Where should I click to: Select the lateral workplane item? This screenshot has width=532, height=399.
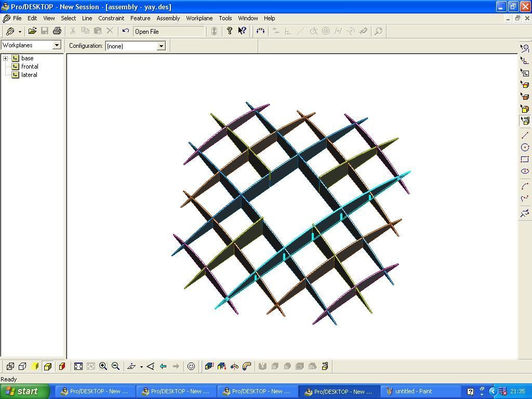pos(29,75)
